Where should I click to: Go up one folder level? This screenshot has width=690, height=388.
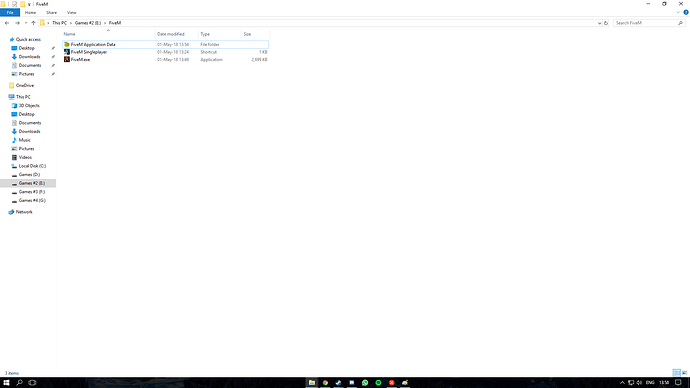click(33, 23)
